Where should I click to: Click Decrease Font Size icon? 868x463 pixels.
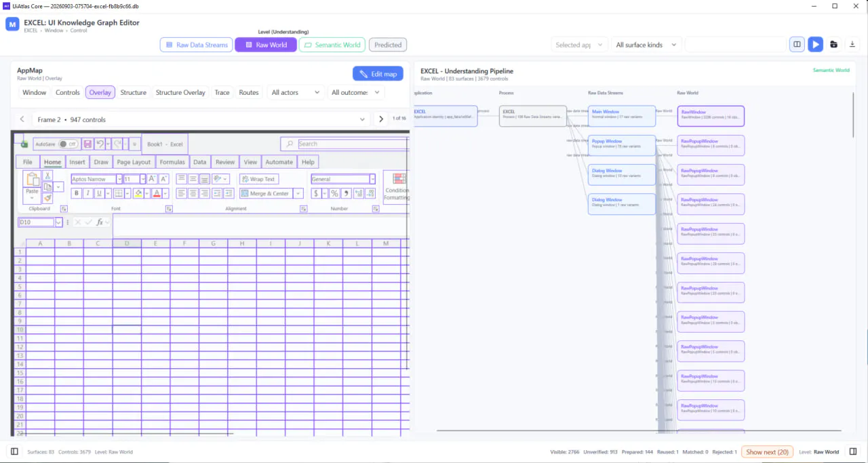point(163,179)
